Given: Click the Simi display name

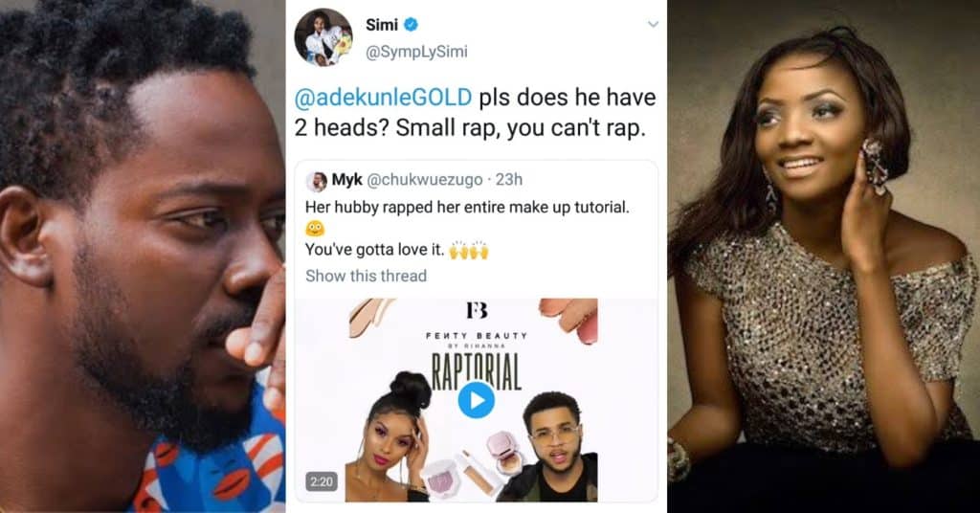Looking at the screenshot, I should pos(382,24).
